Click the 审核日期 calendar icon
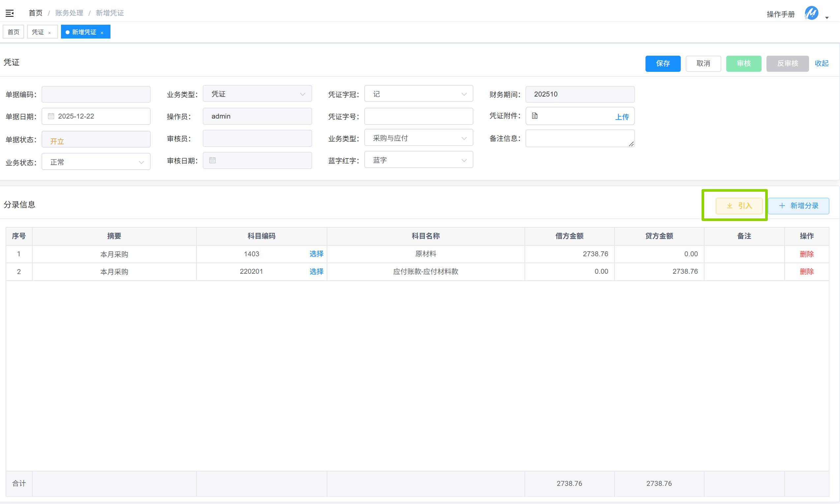The width and height of the screenshot is (840, 504). [x=212, y=160]
